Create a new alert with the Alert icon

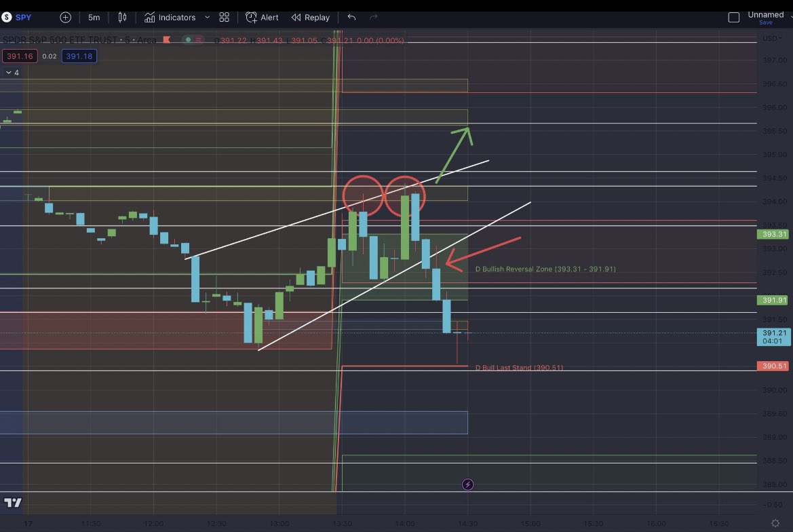click(263, 17)
